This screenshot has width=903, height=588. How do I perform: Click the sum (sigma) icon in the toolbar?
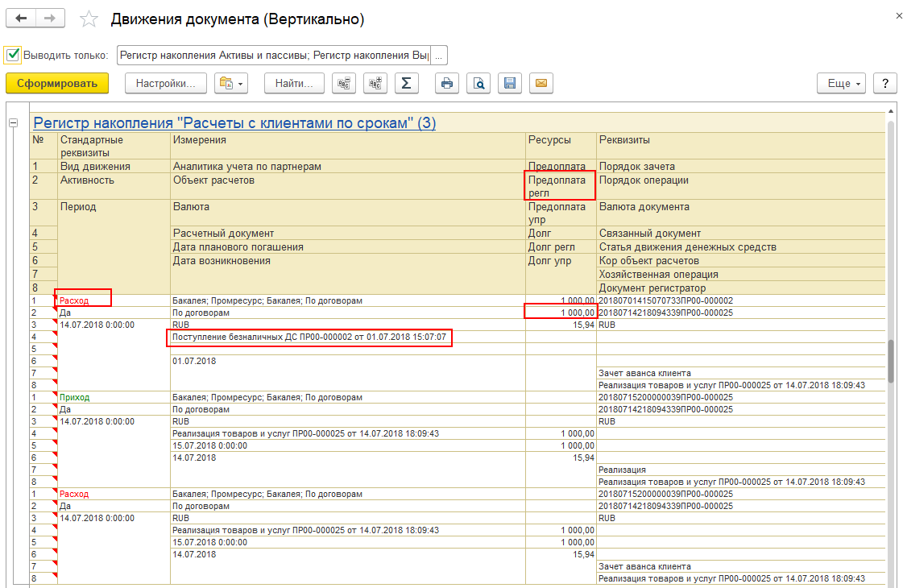tap(406, 83)
